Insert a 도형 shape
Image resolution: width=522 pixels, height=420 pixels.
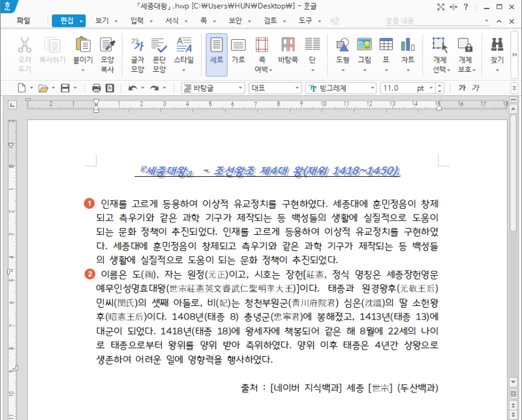pos(343,45)
